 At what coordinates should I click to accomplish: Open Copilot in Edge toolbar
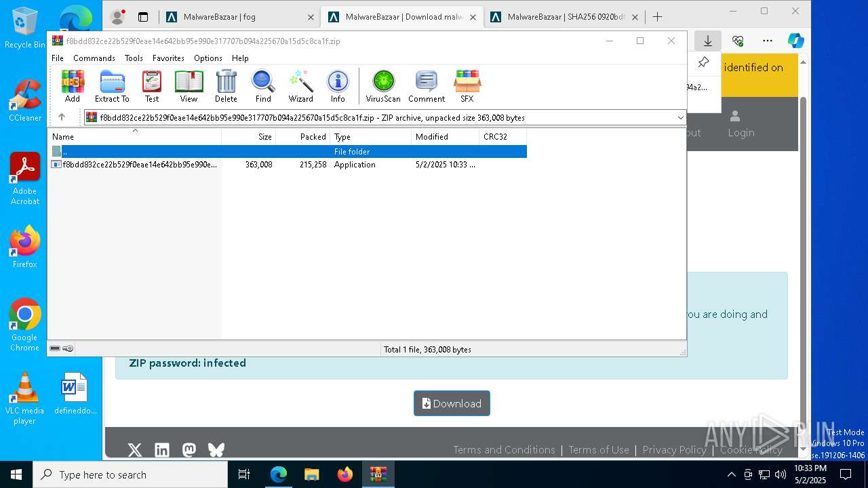click(x=795, y=41)
